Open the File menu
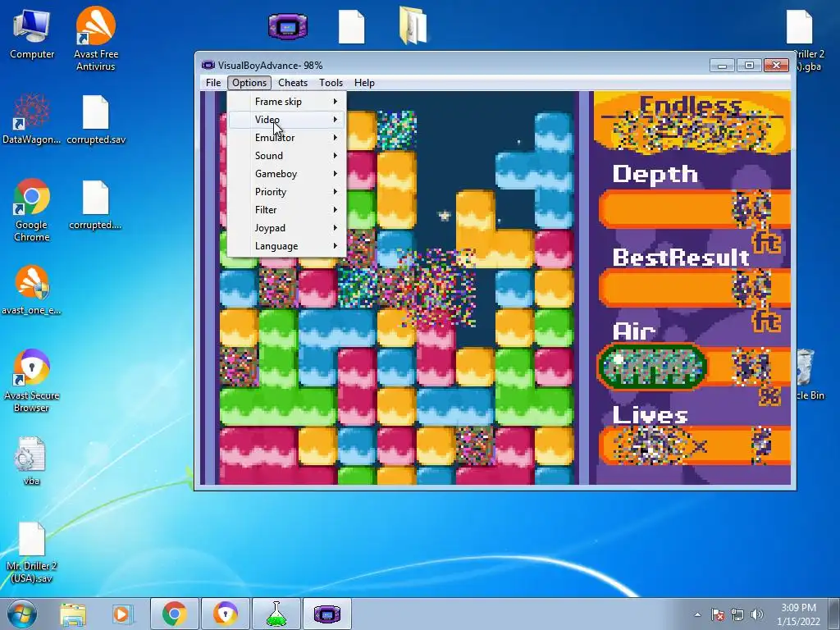 [x=213, y=83]
